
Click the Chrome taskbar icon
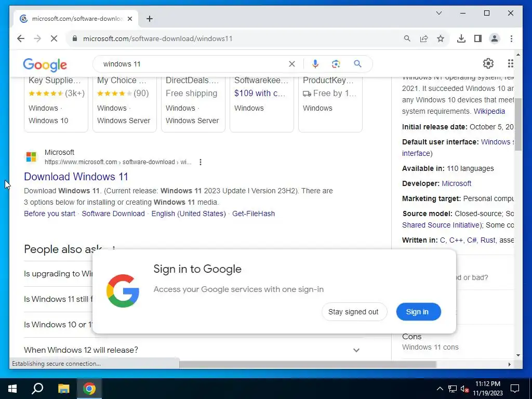(89, 389)
